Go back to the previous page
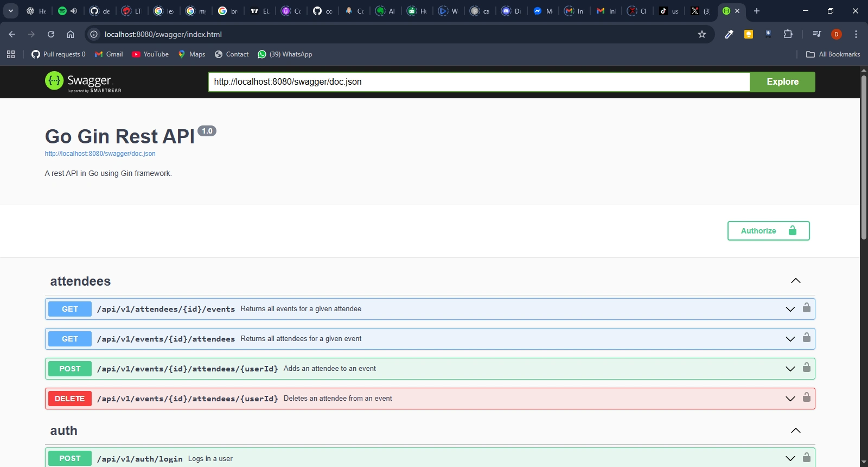This screenshot has width=868, height=467. pyautogui.click(x=12, y=34)
